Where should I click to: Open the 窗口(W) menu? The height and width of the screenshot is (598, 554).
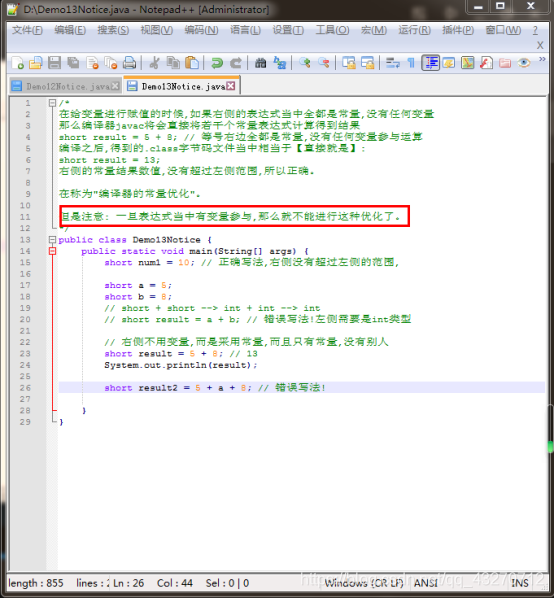[x=503, y=30]
